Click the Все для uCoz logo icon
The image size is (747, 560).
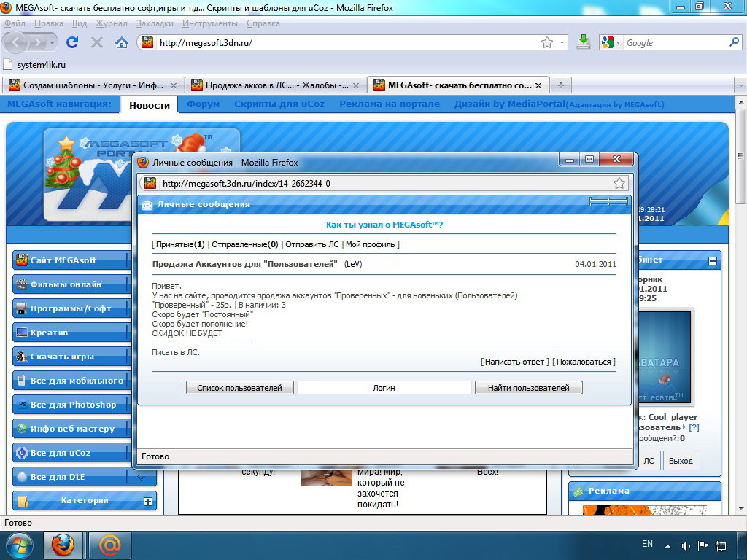[x=21, y=452]
